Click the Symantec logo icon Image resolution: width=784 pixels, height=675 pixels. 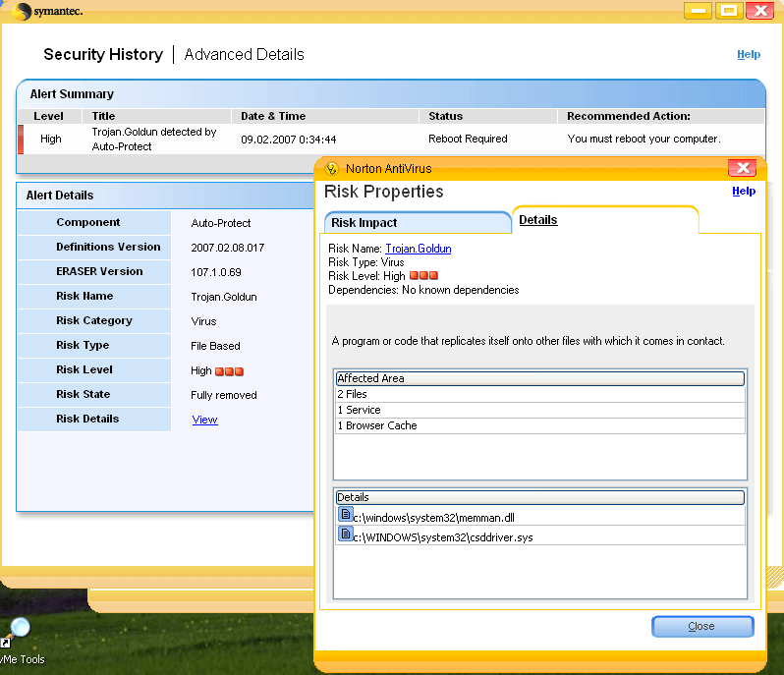point(22,12)
